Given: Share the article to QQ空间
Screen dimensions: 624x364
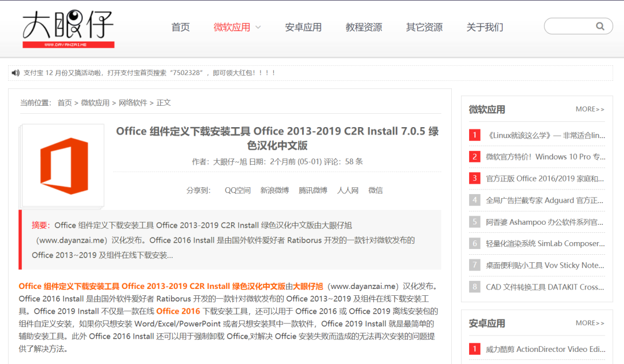Looking at the screenshot, I should 237,190.
